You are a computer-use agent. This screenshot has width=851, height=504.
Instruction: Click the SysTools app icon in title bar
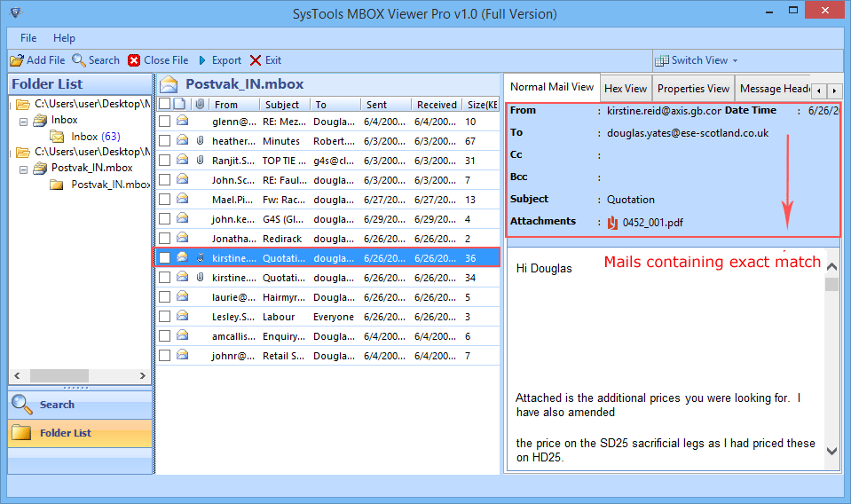[15, 12]
